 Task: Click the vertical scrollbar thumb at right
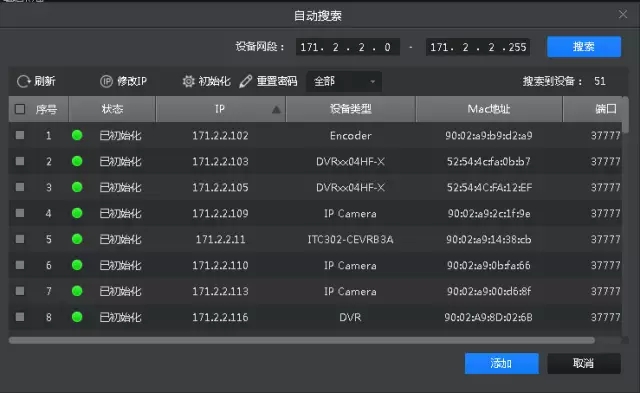(x=625, y=115)
